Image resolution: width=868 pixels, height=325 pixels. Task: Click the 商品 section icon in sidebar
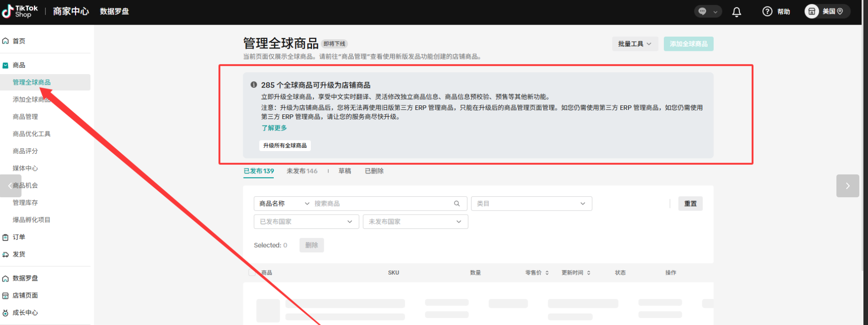point(5,65)
